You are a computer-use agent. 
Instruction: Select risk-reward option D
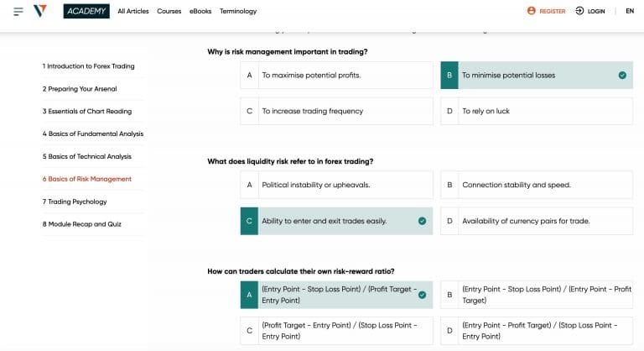pos(537,330)
